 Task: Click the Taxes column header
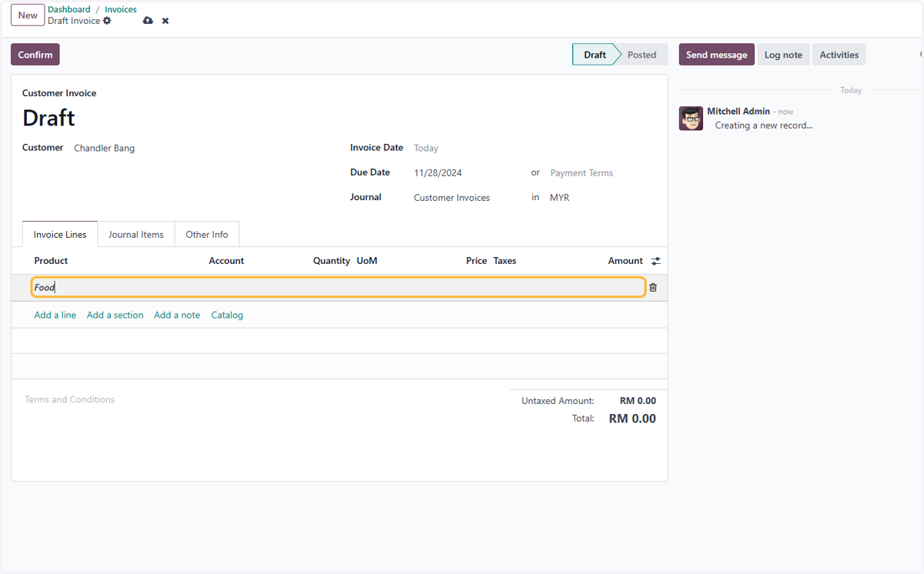[x=505, y=261]
